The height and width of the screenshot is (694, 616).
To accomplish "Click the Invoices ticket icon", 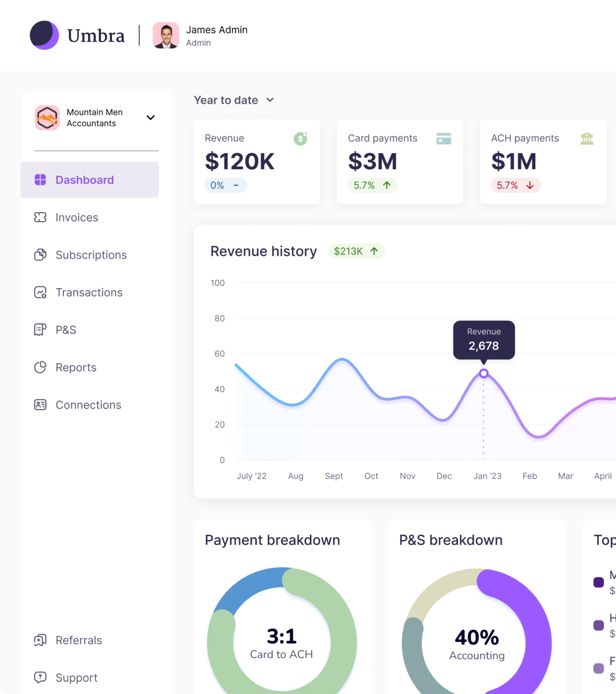I will 41,217.
